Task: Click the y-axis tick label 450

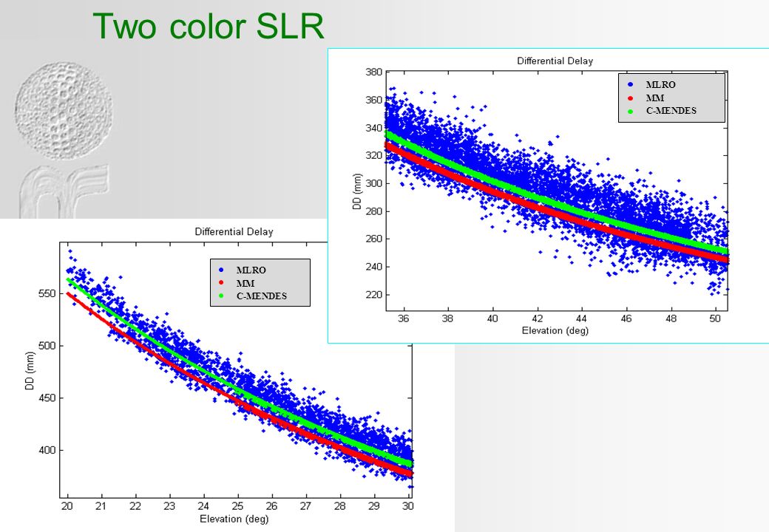Action: click(x=47, y=398)
